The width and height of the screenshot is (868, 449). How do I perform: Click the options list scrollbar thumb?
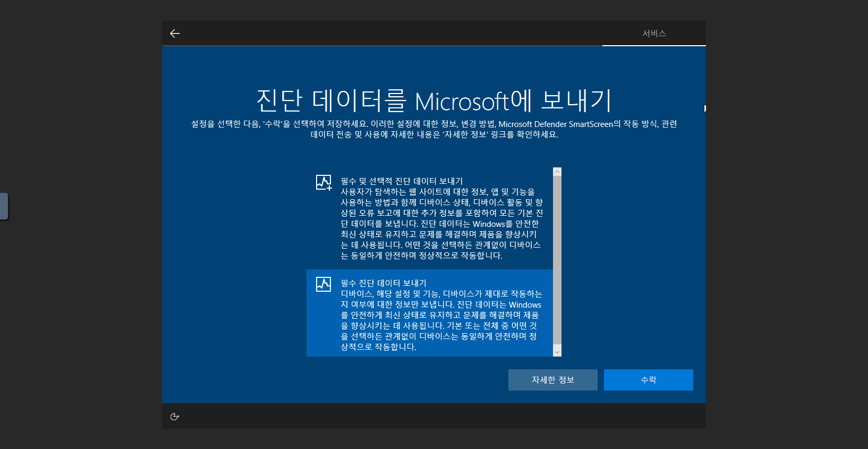click(x=557, y=260)
